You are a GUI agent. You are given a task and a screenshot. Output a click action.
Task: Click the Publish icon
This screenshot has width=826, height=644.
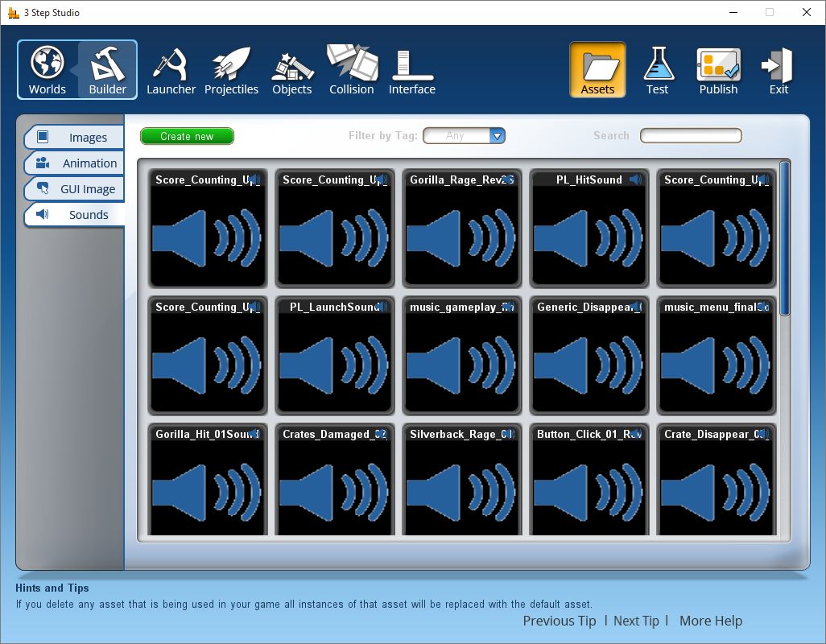[719, 64]
